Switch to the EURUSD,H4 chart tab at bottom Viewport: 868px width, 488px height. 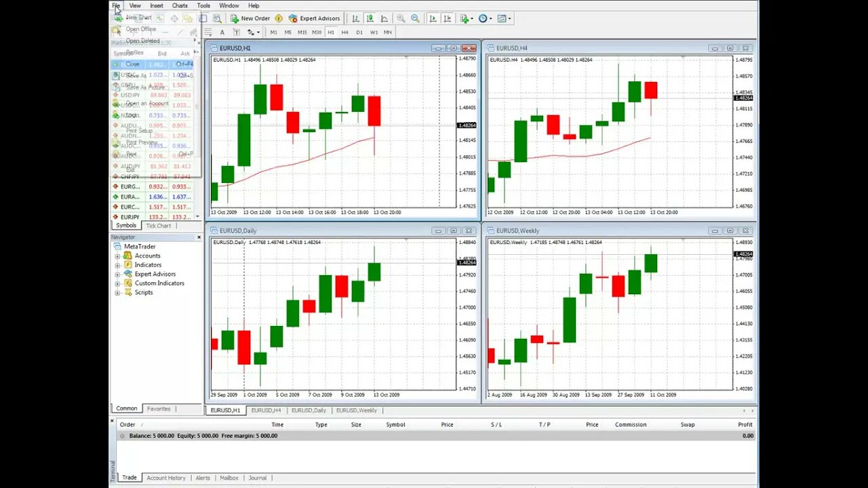(266, 411)
